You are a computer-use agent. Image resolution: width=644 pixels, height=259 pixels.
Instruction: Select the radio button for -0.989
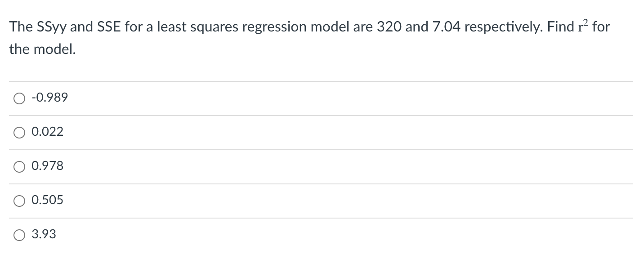(19, 98)
